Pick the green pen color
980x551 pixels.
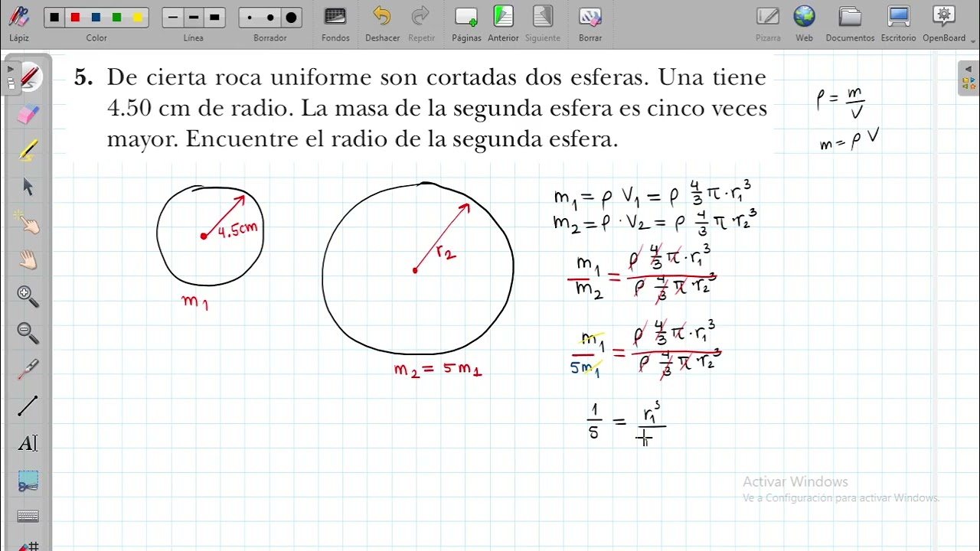point(116,18)
